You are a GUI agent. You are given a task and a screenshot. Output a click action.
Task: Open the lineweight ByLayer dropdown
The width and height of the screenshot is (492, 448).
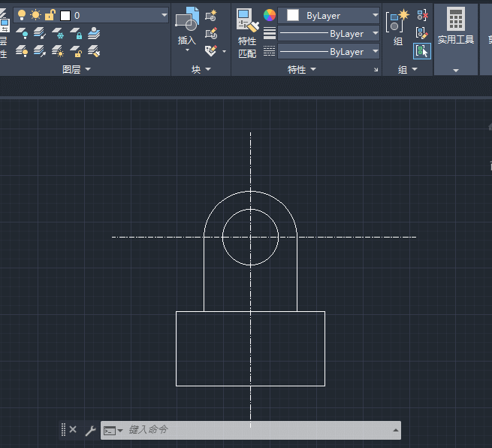pyautogui.click(x=329, y=34)
